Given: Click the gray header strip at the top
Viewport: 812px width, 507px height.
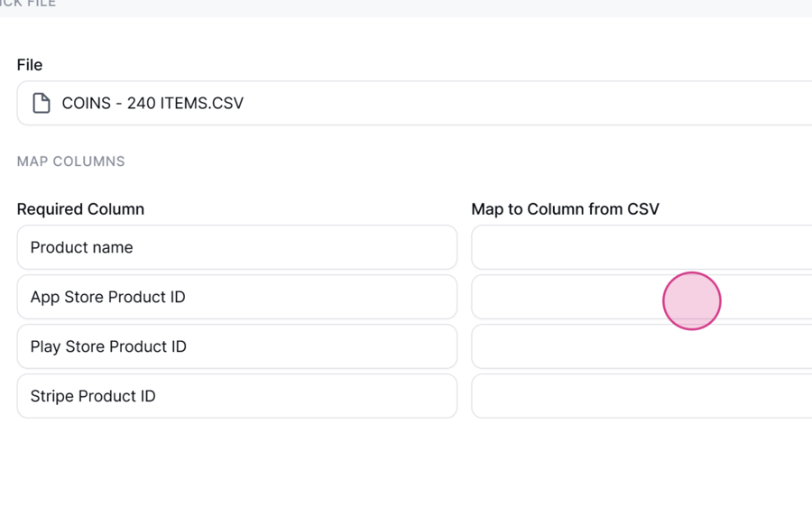Looking at the screenshot, I should click(x=406, y=8).
